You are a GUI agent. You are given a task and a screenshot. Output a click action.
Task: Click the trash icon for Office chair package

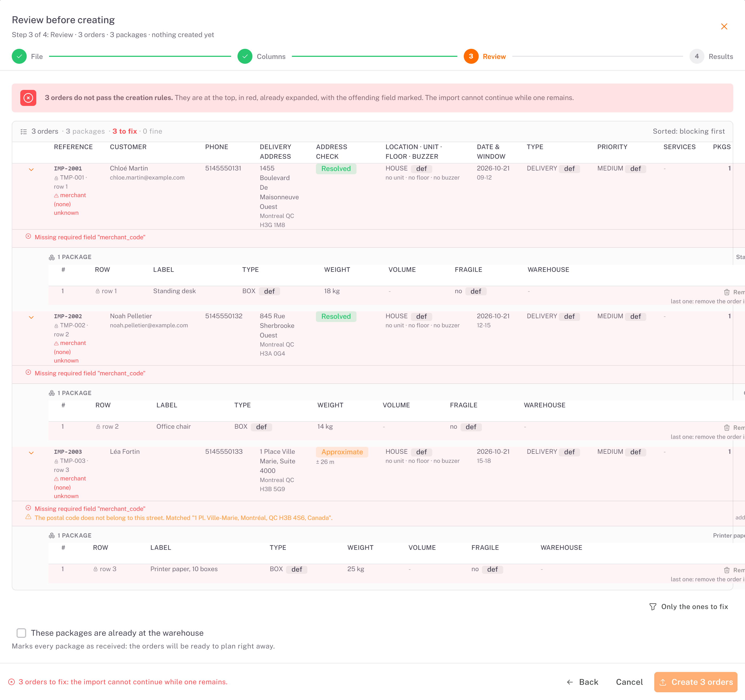click(x=726, y=428)
